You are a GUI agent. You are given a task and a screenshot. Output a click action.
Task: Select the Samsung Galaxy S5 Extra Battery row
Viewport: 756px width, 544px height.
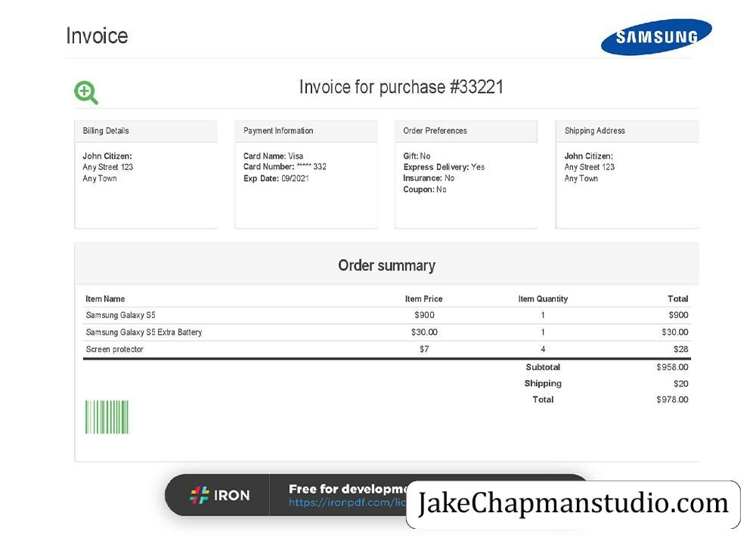386,332
